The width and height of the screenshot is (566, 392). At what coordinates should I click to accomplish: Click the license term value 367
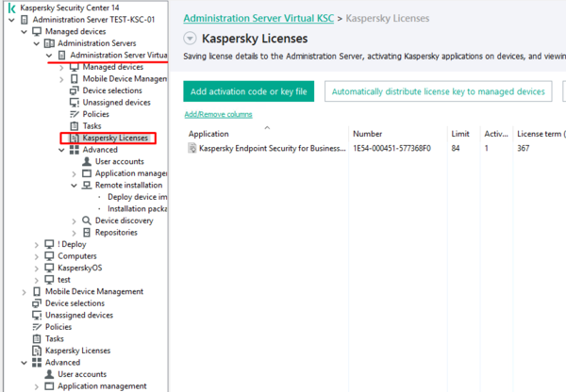523,148
